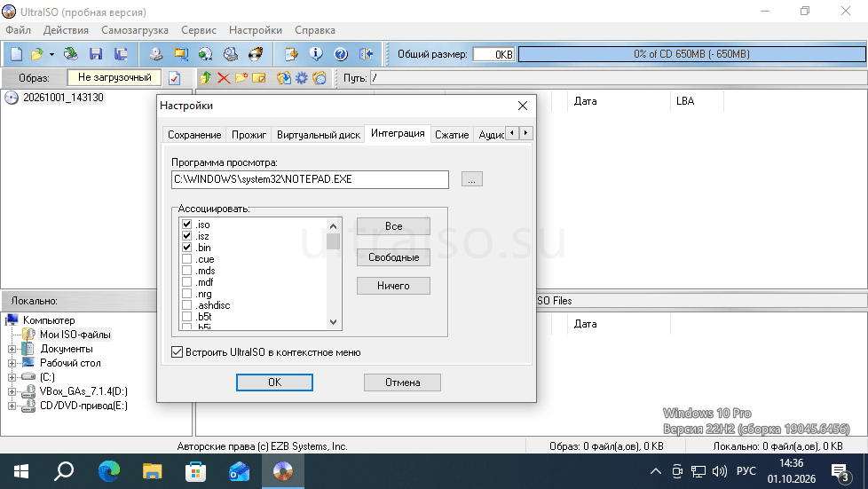Image resolution: width=868 pixels, height=489 pixels.
Task: Open the Самозагрузка menu
Action: tap(135, 30)
